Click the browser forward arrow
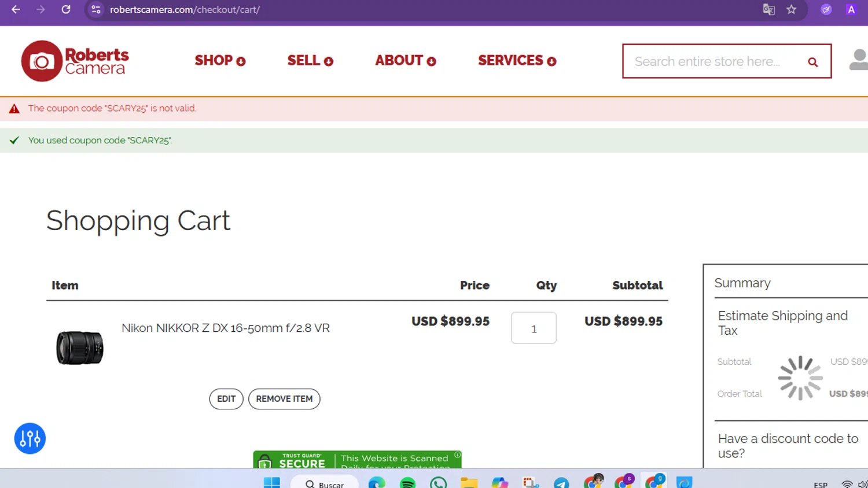Screen dimensions: 868x488 41,9
